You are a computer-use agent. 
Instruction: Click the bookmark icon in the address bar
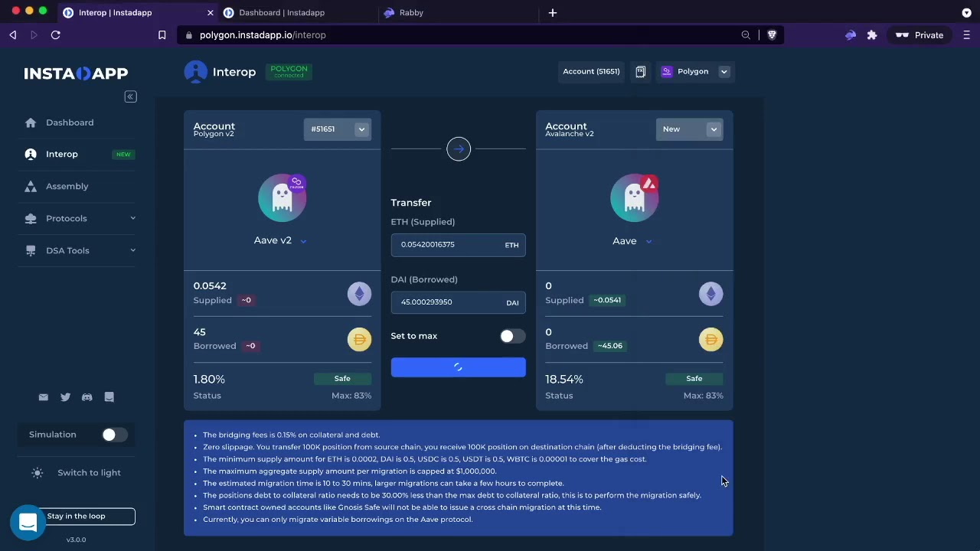click(162, 35)
